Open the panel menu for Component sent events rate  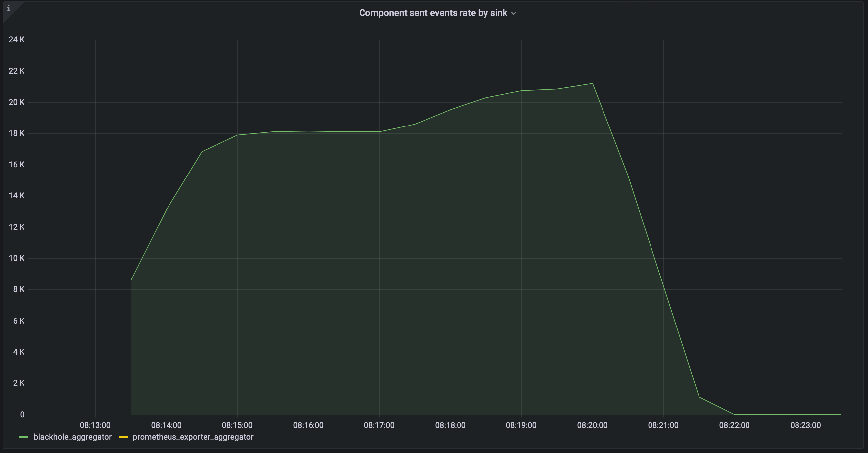coord(514,14)
